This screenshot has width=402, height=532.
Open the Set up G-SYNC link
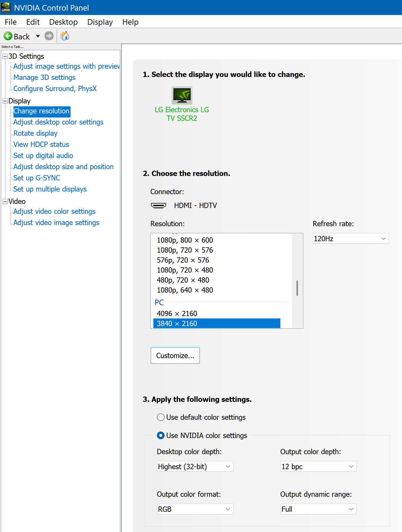[x=37, y=178]
